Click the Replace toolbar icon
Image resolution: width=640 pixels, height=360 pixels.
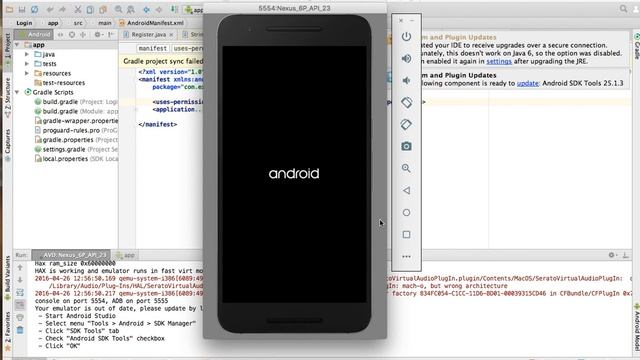(x=131, y=9)
